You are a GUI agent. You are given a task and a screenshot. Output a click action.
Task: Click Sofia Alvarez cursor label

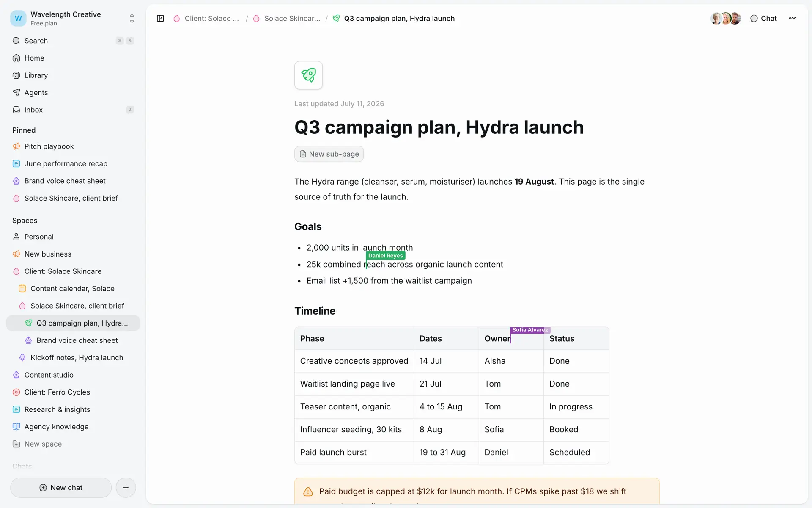click(530, 330)
